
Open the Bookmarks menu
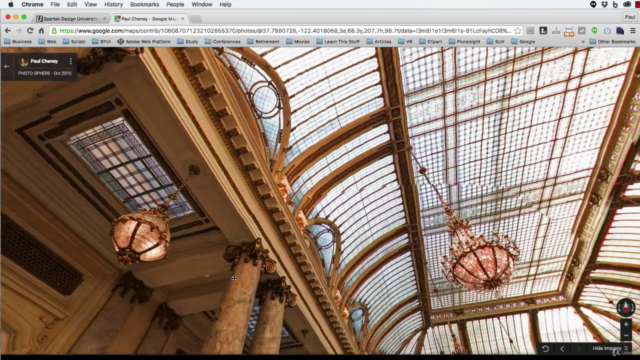144,4
